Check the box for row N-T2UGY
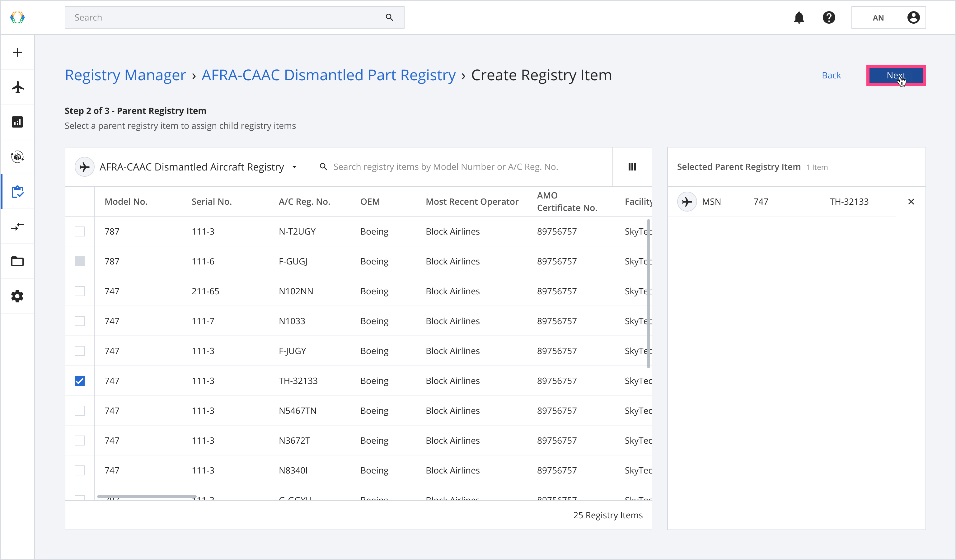The image size is (956, 560). 80,231
